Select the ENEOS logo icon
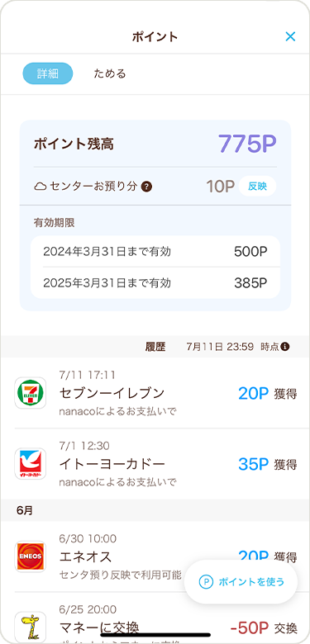 pos(31,556)
